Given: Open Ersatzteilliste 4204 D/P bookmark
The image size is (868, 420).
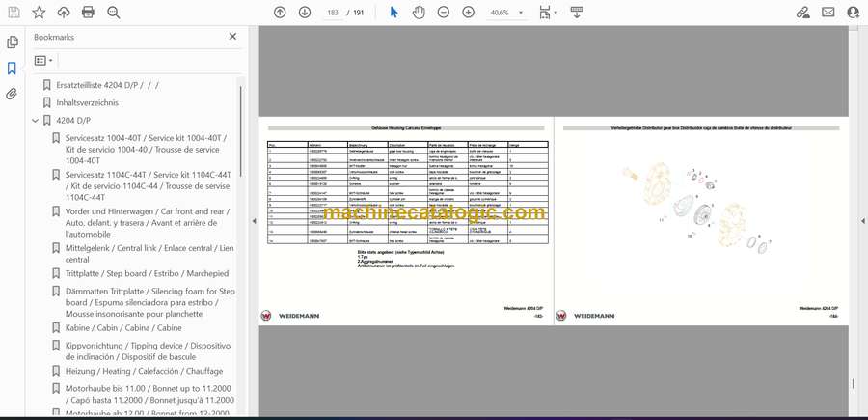Looking at the screenshot, I should pos(107,85).
